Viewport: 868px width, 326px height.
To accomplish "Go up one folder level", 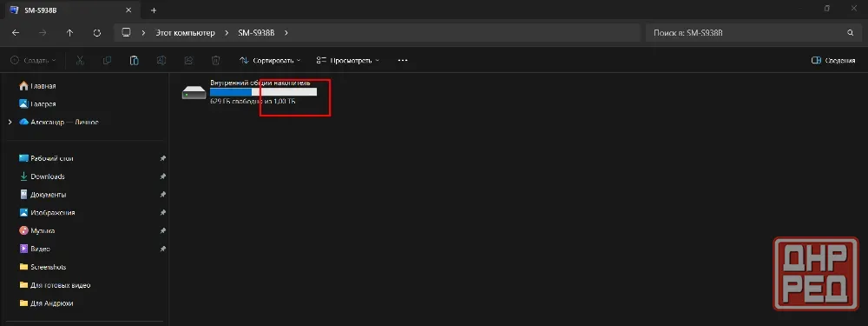I will (x=69, y=33).
